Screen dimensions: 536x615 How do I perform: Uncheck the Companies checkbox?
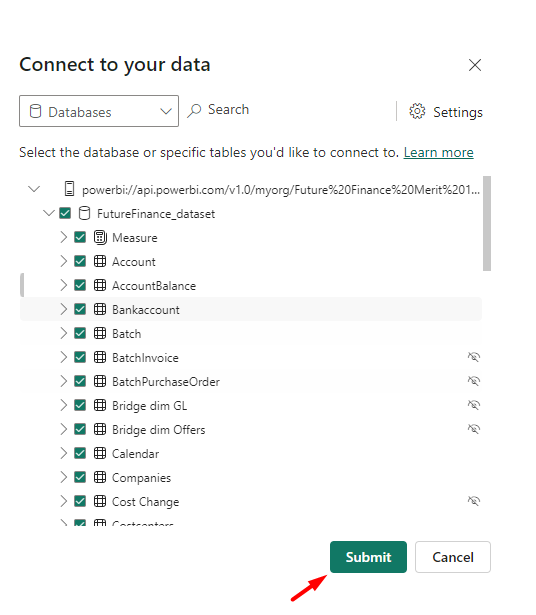[x=80, y=477]
